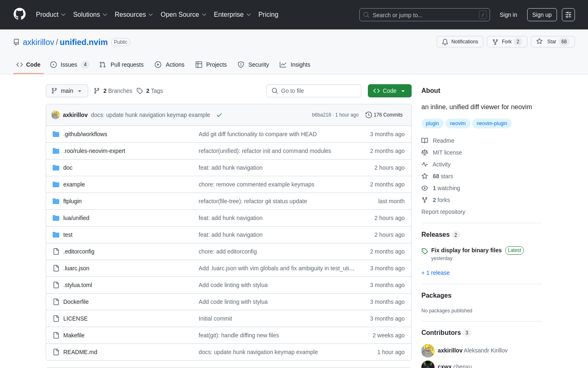Expand the Product menu
The width and height of the screenshot is (588, 368).
(x=51, y=15)
